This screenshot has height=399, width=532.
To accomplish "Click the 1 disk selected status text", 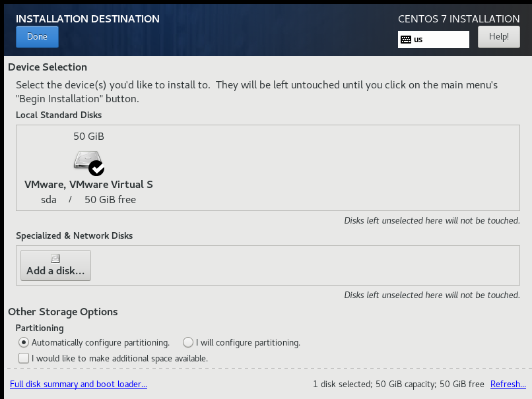I will [398, 384].
